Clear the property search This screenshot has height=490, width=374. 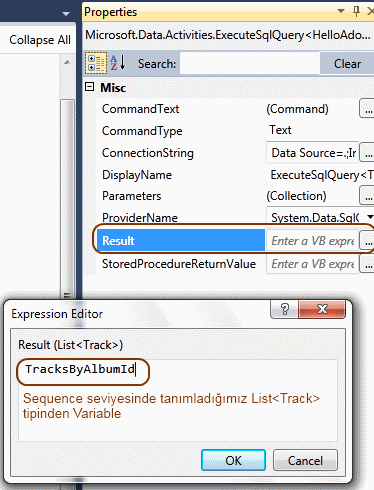[347, 63]
